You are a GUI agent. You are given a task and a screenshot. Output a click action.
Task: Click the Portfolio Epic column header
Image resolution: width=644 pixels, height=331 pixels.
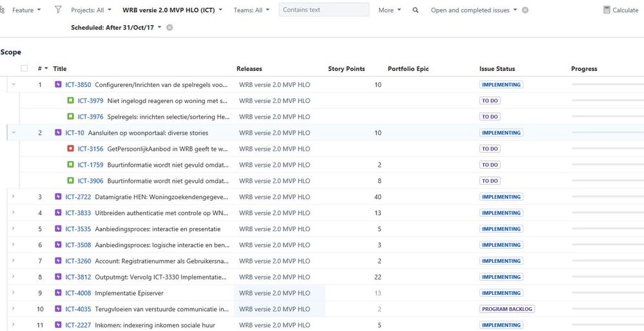pyautogui.click(x=408, y=69)
